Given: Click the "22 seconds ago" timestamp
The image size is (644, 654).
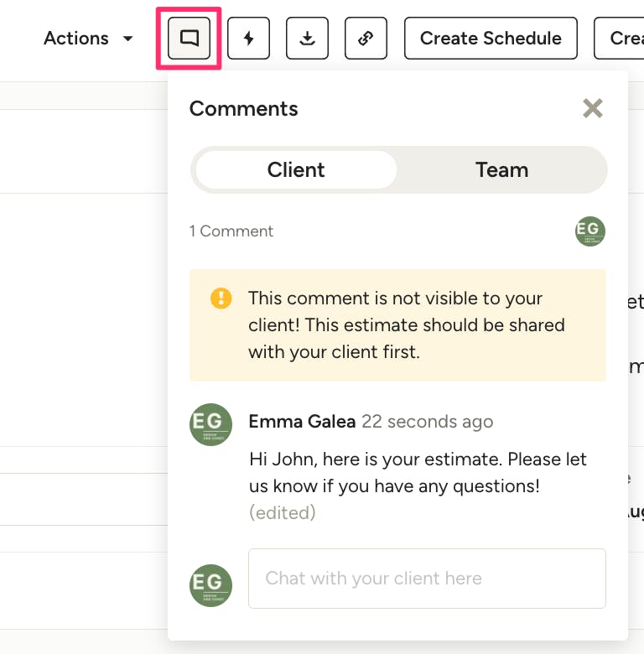Looking at the screenshot, I should pyautogui.click(x=428, y=422).
